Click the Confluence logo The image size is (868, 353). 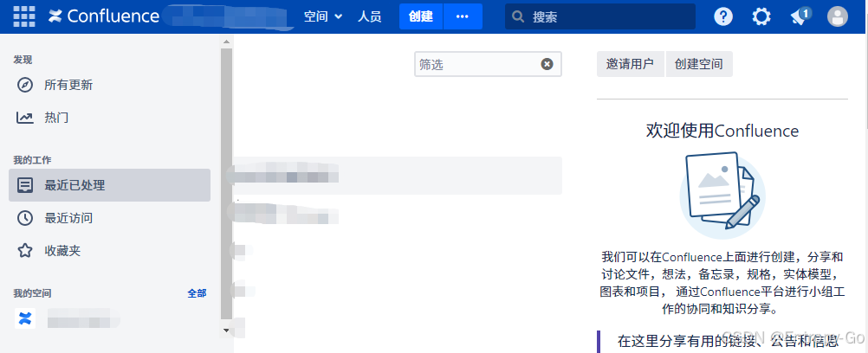(103, 16)
